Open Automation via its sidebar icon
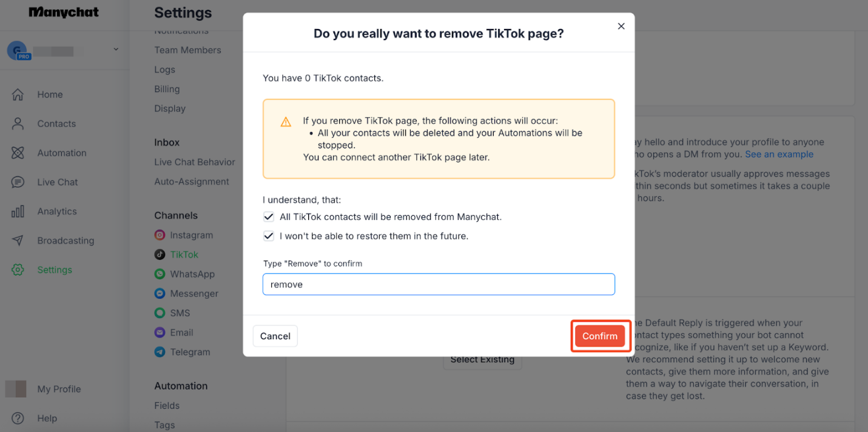The height and width of the screenshot is (432, 868). 18,153
